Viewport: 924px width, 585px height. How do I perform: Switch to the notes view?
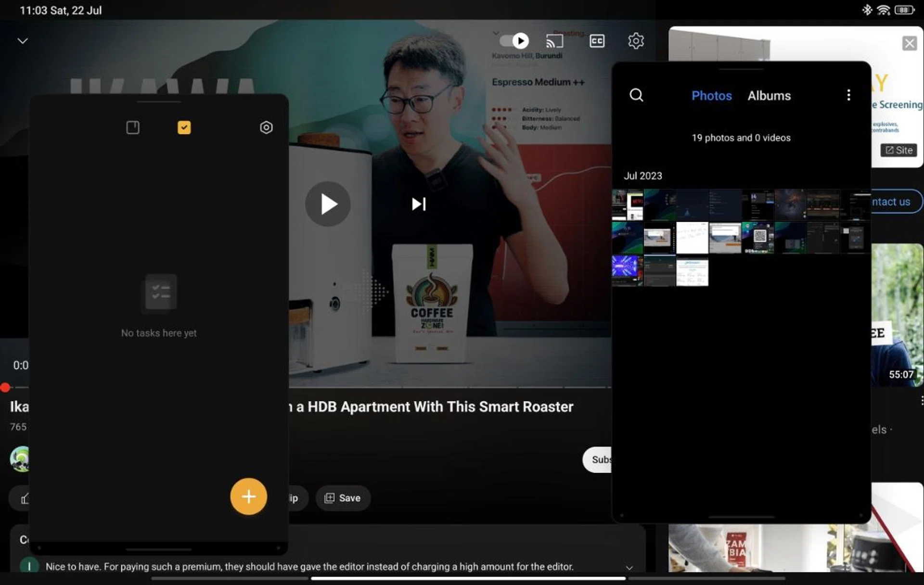click(x=132, y=127)
